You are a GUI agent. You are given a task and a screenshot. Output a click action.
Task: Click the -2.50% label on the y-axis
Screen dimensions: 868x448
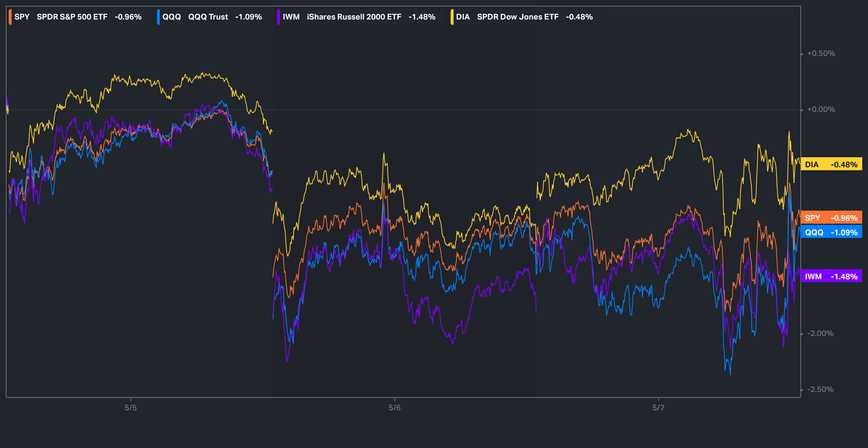coord(820,389)
